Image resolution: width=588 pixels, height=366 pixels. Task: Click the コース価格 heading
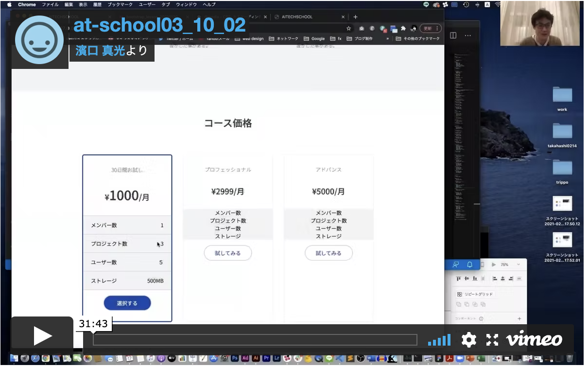[228, 123]
